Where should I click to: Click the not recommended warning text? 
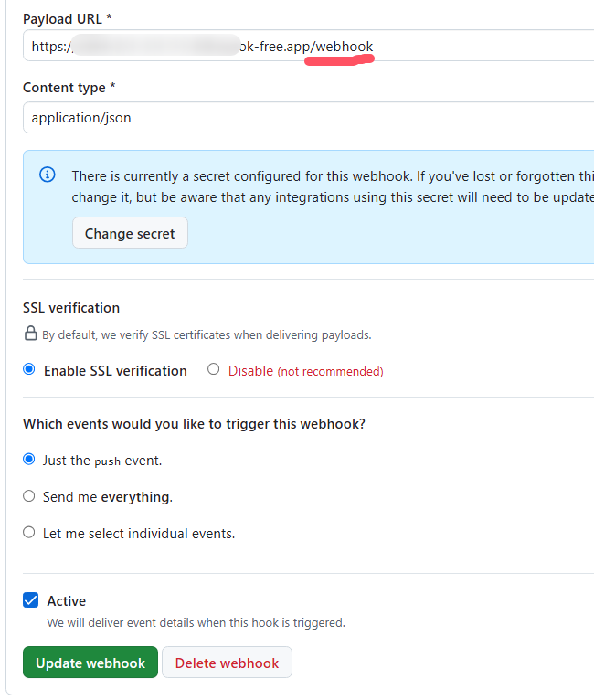point(330,371)
